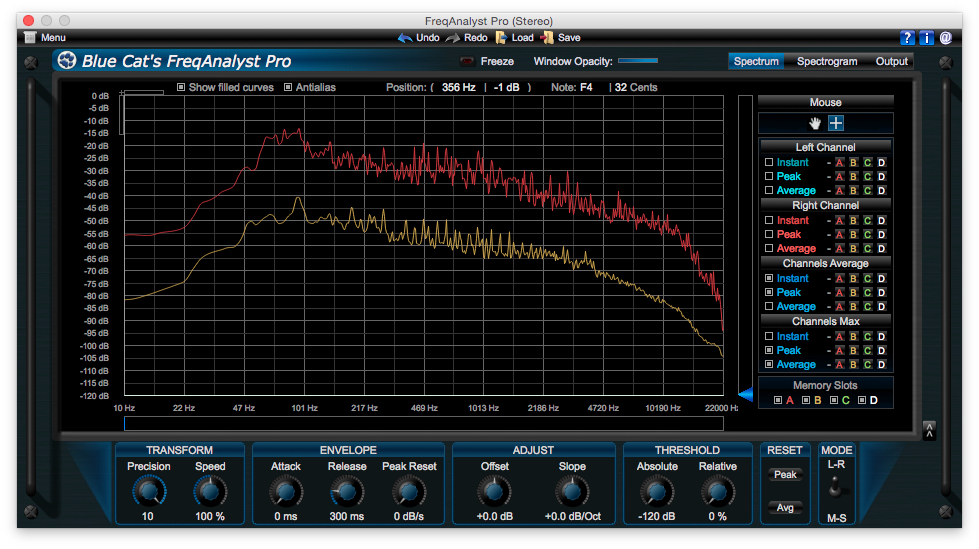
Task: Collapse controls with the chevron button
Action: click(x=929, y=430)
